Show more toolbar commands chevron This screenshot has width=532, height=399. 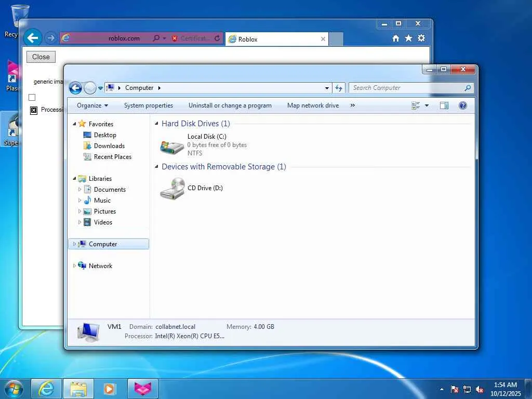[353, 105]
